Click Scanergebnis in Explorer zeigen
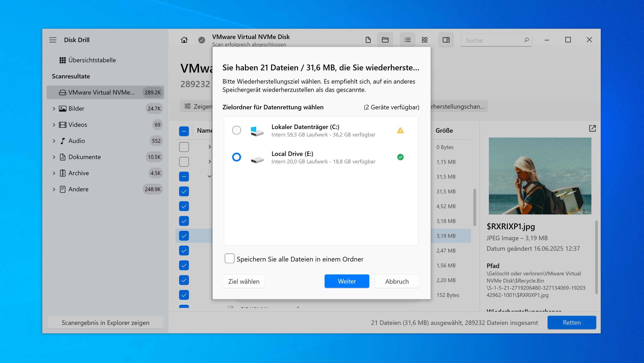The height and width of the screenshot is (363, 644). [x=105, y=322]
